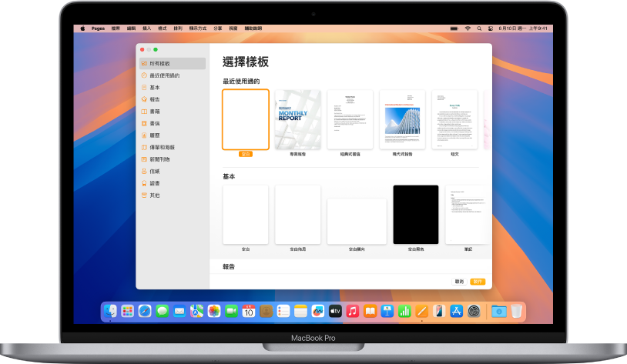
Task: Open the 履歷 template category
Action: [x=173, y=135]
